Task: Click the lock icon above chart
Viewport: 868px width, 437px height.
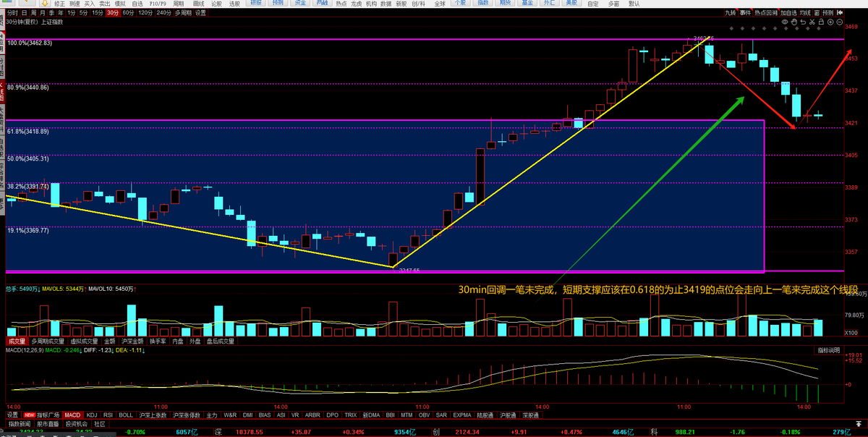Action: coord(821,22)
